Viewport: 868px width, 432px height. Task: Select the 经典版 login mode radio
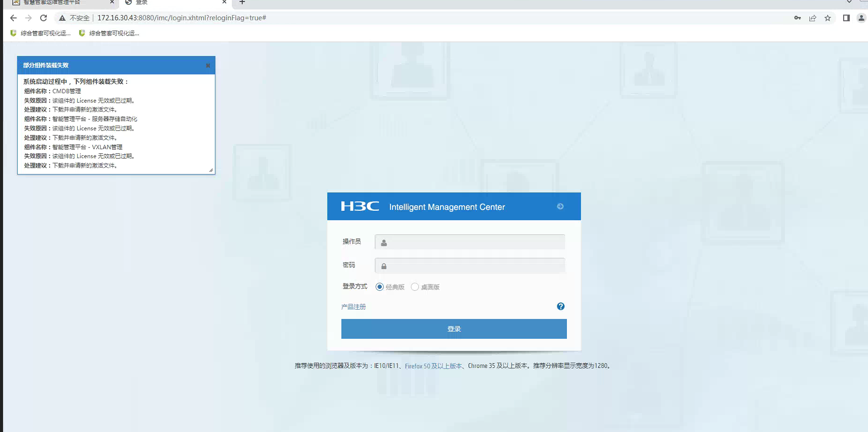(379, 287)
